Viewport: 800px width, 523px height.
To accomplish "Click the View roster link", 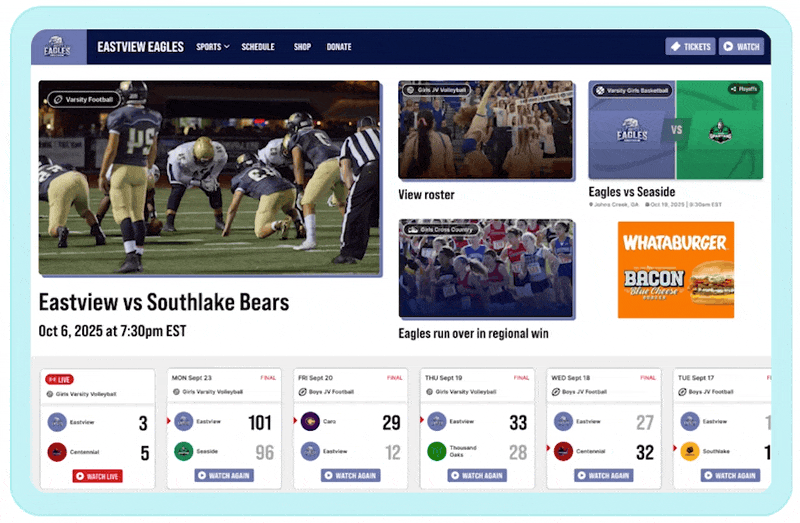I will tap(426, 194).
